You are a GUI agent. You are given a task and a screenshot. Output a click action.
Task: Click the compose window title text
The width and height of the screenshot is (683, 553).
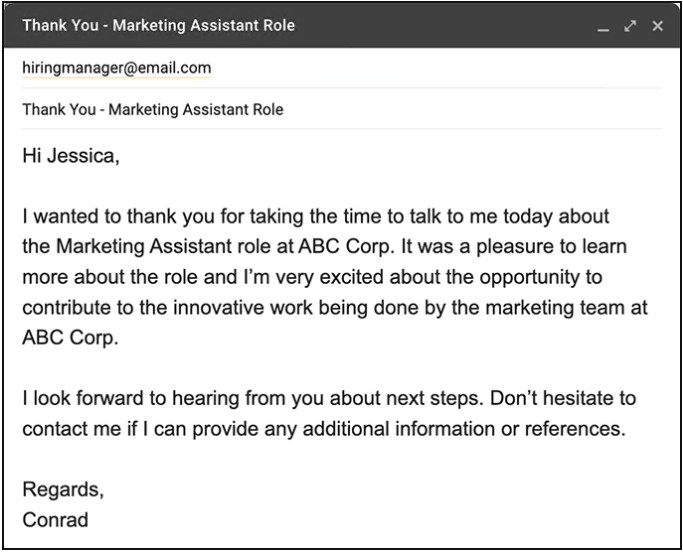(x=159, y=25)
